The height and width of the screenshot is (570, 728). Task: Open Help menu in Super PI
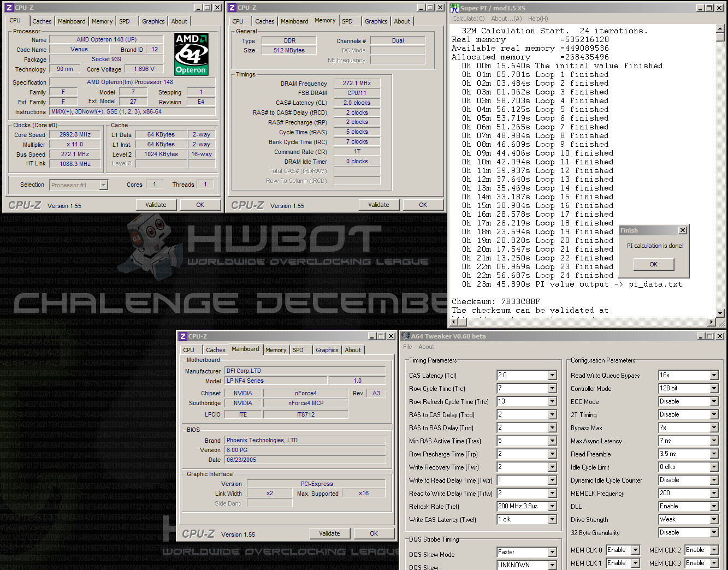[538, 19]
